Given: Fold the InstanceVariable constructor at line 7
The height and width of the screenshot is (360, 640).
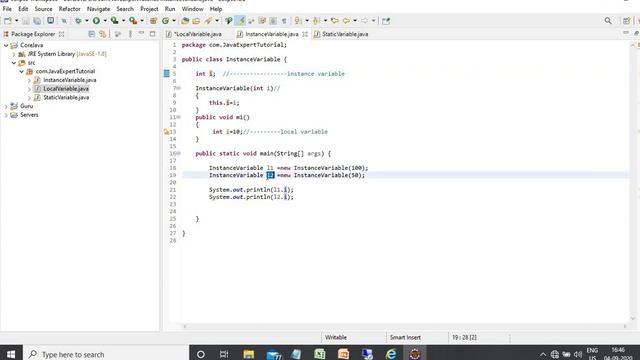Looking at the screenshot, I should coord(179,88).
